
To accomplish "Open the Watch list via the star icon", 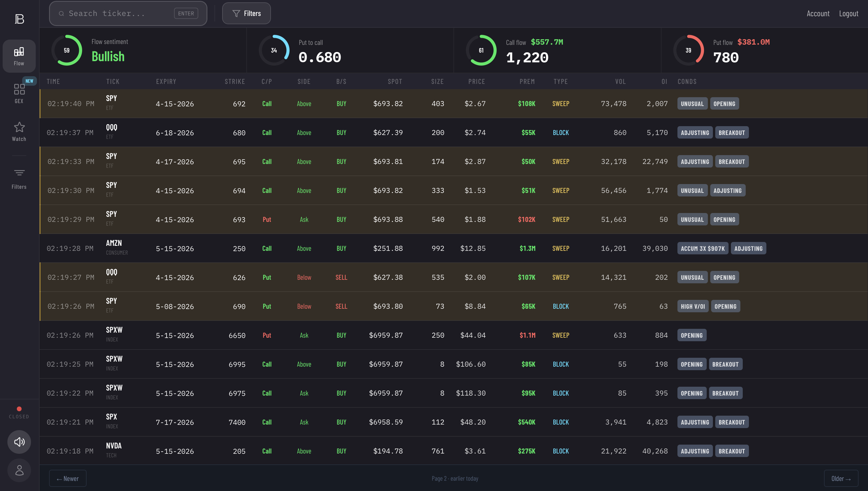I will click(x=19, y=131).
